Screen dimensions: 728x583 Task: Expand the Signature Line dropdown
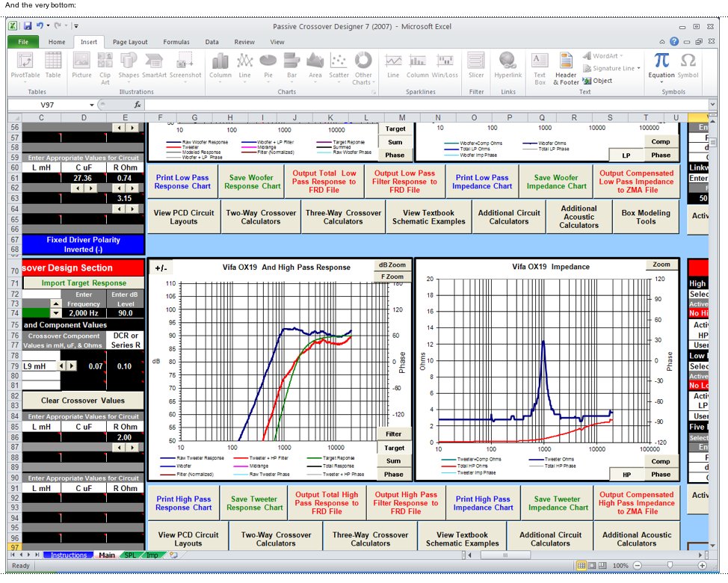638,68
